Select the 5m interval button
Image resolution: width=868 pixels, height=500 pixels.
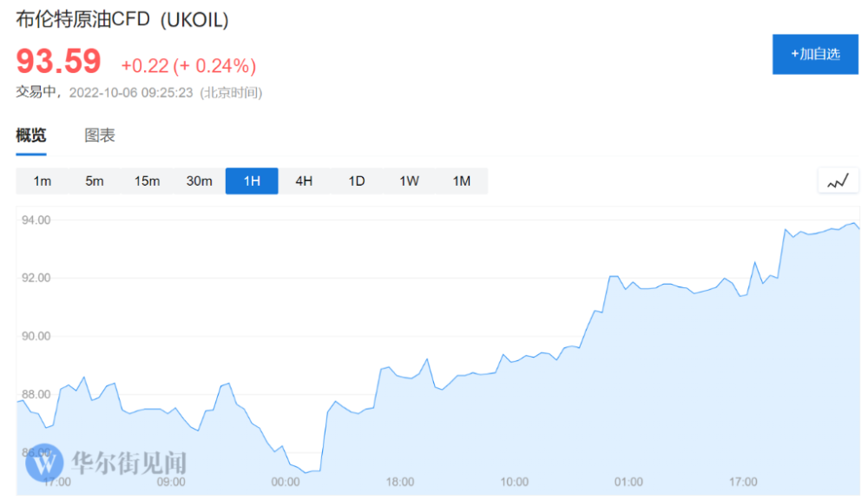95,181
